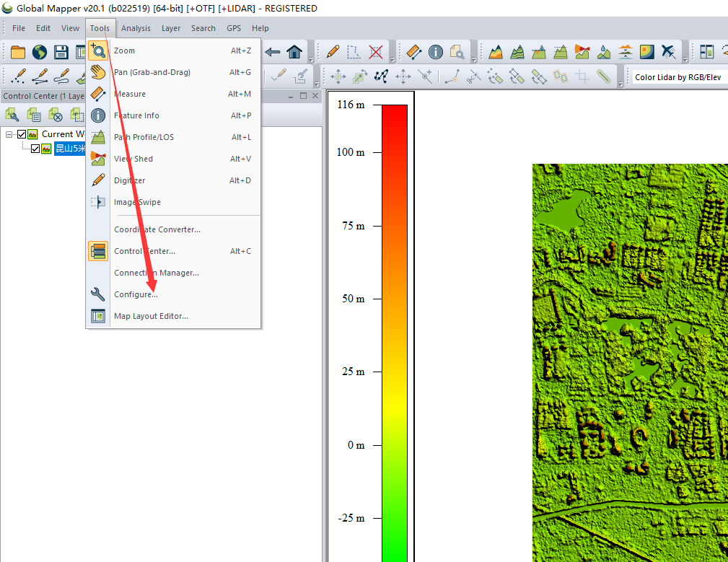Viewport: 728px width, 562px height.
Task: Select the Digitizer pencil toolbar icon
Action: (333, 52)
